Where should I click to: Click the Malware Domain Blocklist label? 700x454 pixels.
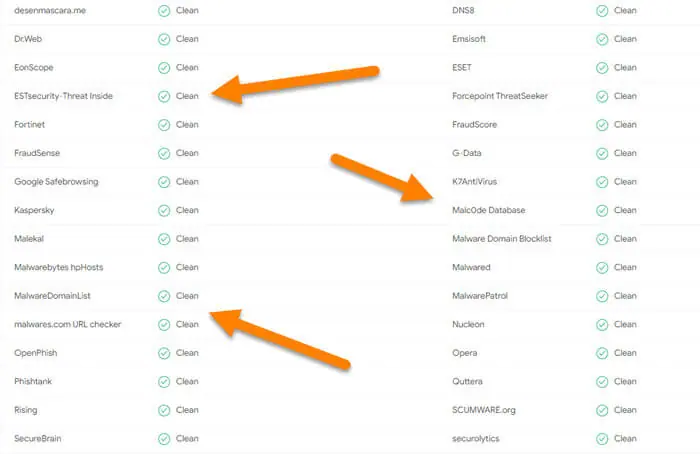tap(502, 238)
